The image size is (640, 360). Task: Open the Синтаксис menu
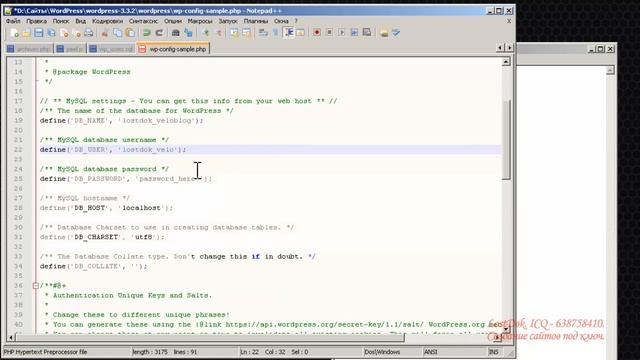(x=143, y=21)
